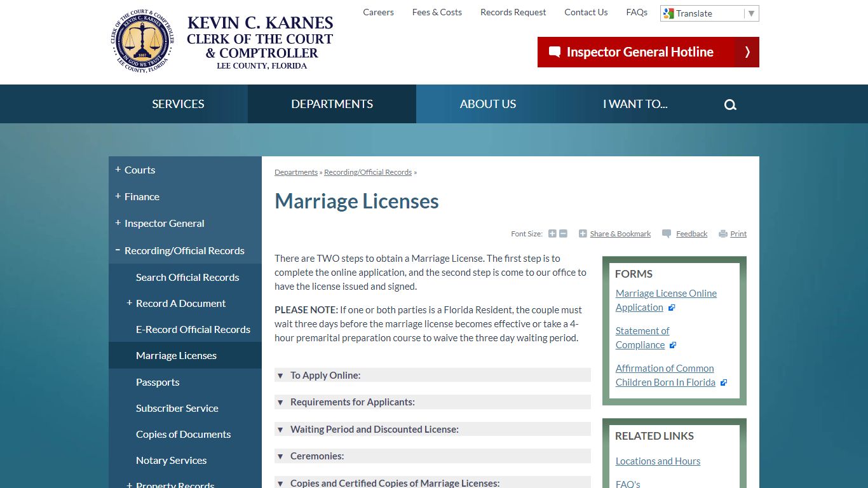
Task: Click the Inspector General Hotline chat icon
Action: click(x=555, y=52)
